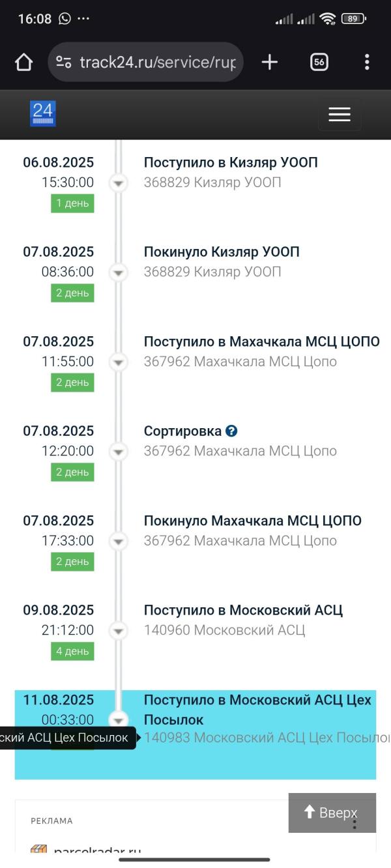The image size is (391, 868).
Task: Click timeline marker at 17:33:00 entry
Action: (x=118, y=542)
